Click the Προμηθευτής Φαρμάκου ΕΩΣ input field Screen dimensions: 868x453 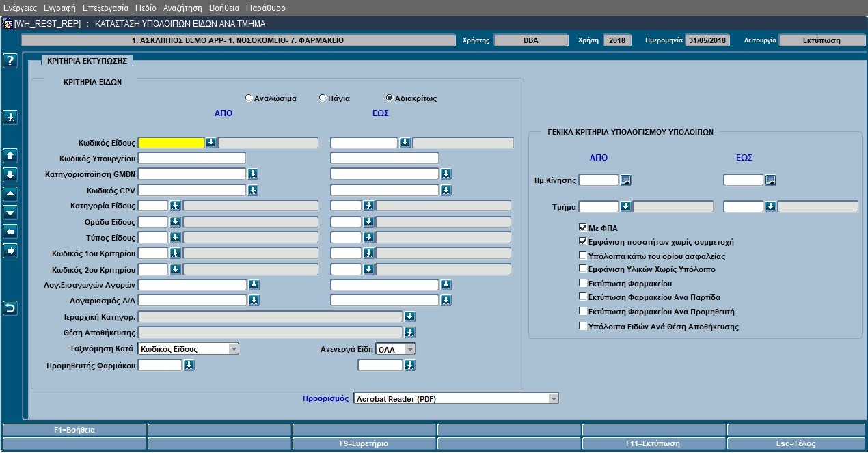pos(380,366)
